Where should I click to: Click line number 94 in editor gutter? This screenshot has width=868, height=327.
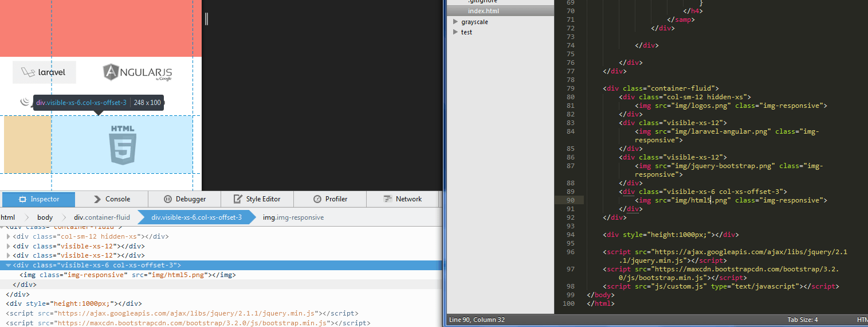569,235
